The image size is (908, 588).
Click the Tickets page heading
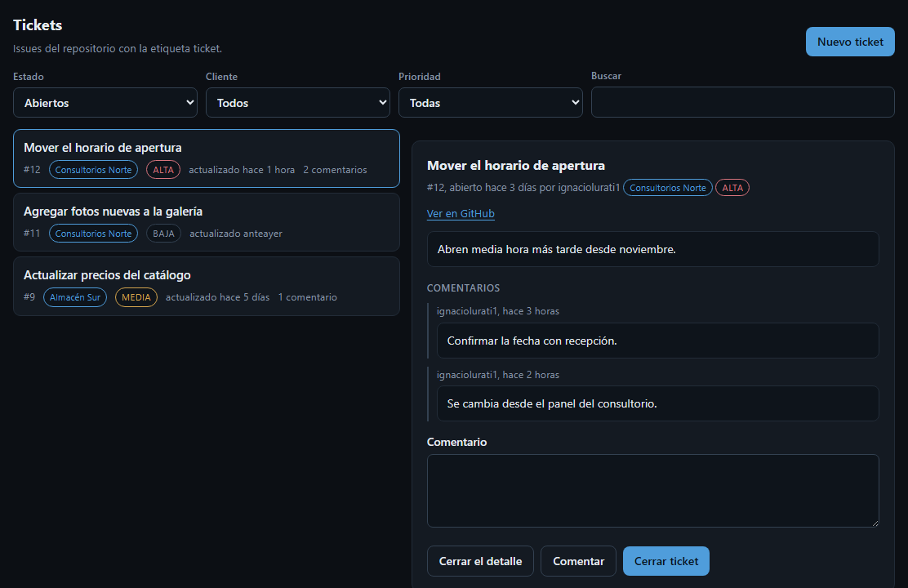point(38,25)
